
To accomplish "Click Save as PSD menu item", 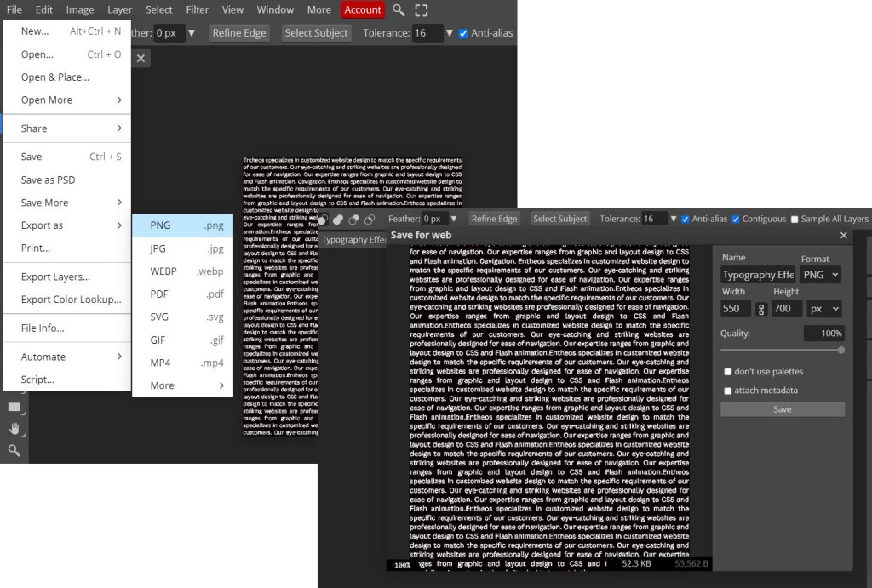I will point(49,180).
